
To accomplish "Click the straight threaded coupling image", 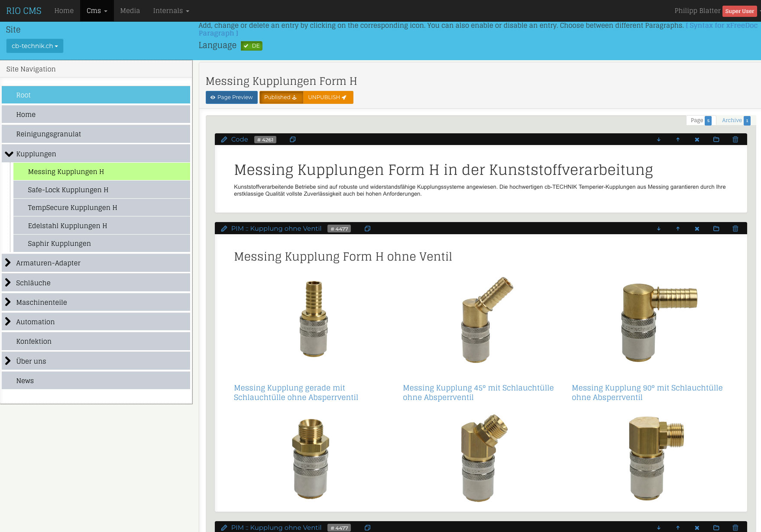I will (311, 459).
